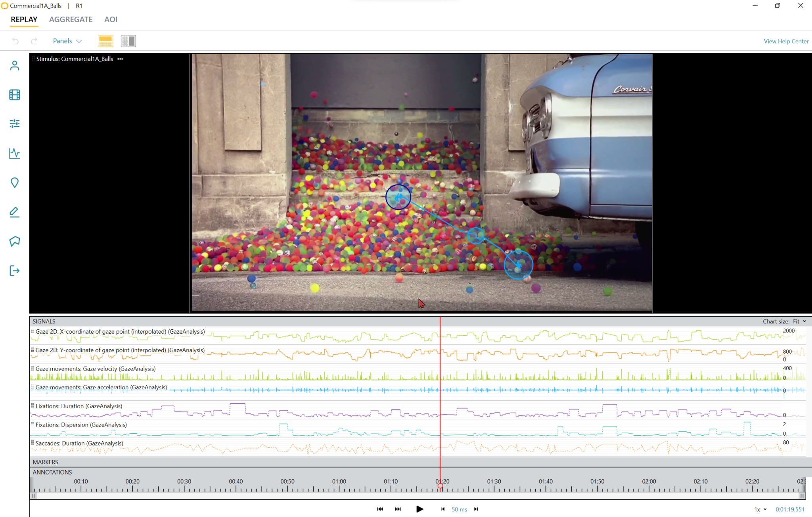Image resolution: width=812 pixels, height=517 pixels.
Task: Open stimulus three-dot options menu
Action: coord(120,59)
